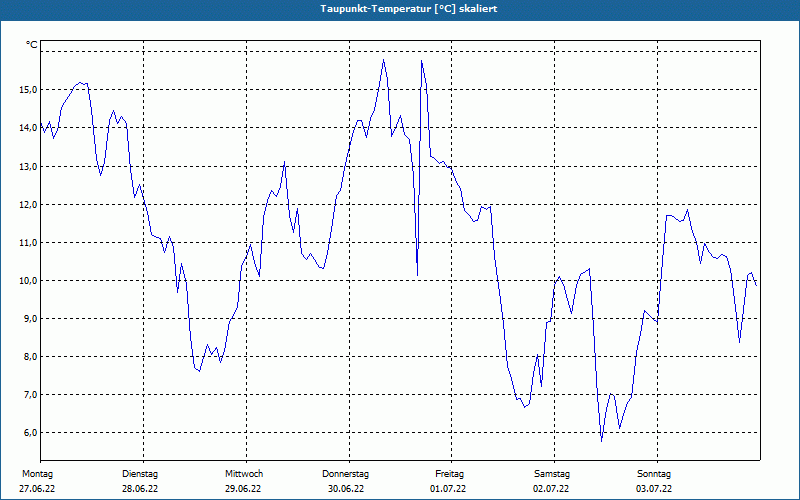Click the Donnerstag day label
This screenshot has width=800, height=500.
pos(345,474)
